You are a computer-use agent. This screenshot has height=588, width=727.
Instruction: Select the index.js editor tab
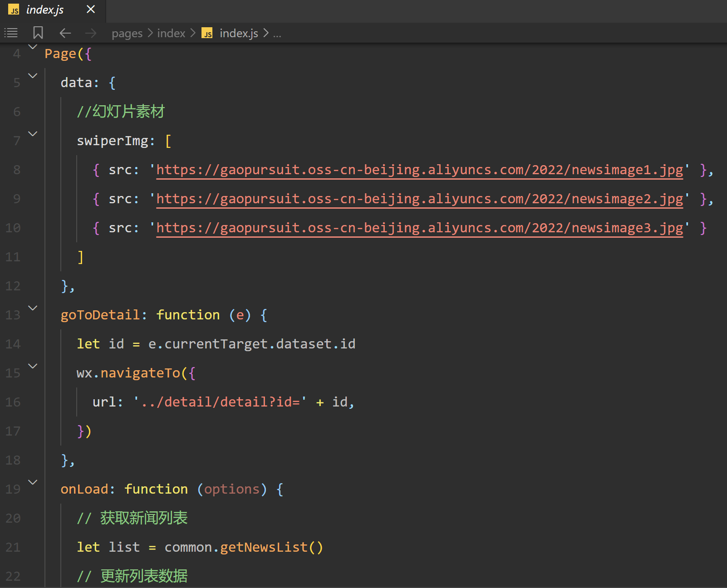point(53,10)
